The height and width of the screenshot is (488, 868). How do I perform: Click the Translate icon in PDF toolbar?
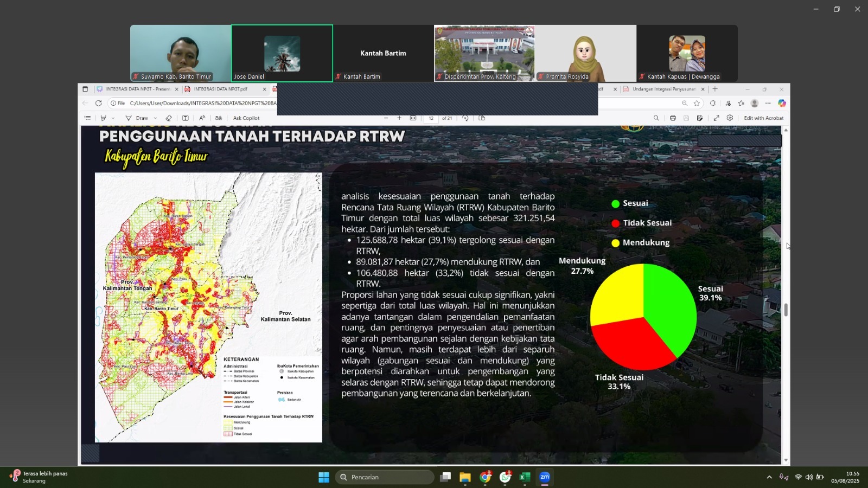(219, 118)
